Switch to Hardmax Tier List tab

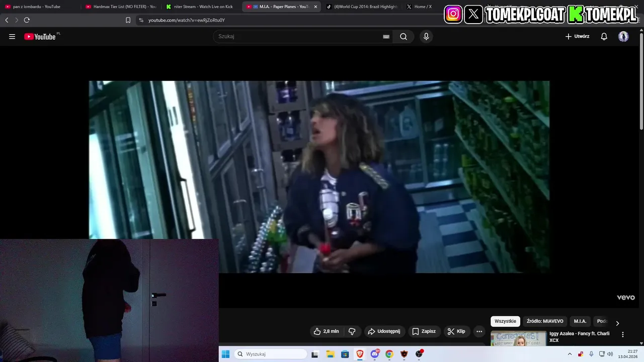pos(121,7)
